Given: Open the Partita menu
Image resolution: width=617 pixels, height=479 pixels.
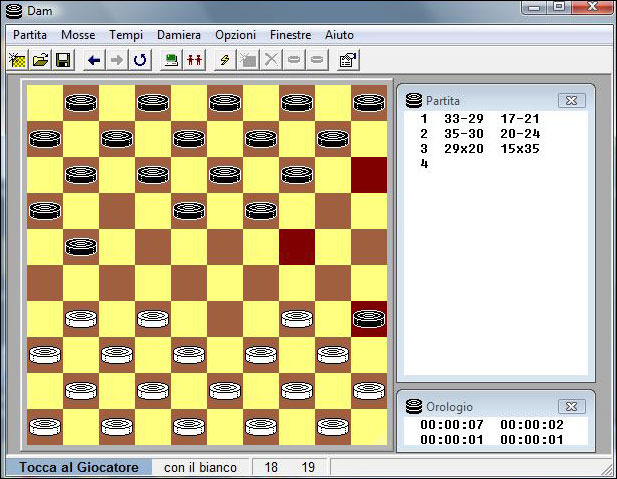Looking at the screenshot, I should pos(30,35).
